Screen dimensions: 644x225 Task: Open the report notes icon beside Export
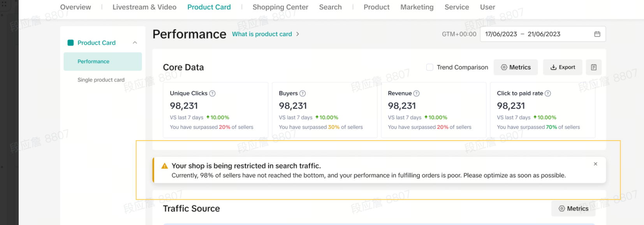point(593,67)
